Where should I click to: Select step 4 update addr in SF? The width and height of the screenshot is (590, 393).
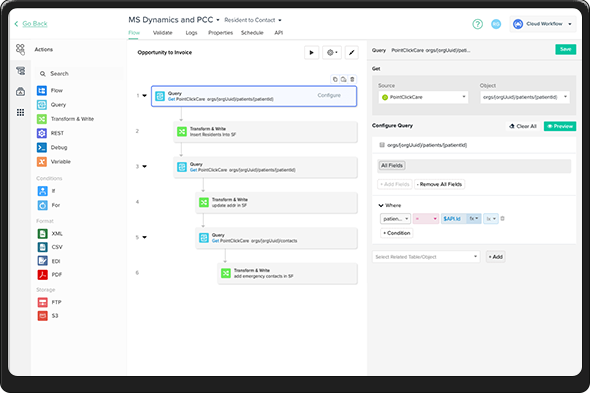click(x=276, y=203)
